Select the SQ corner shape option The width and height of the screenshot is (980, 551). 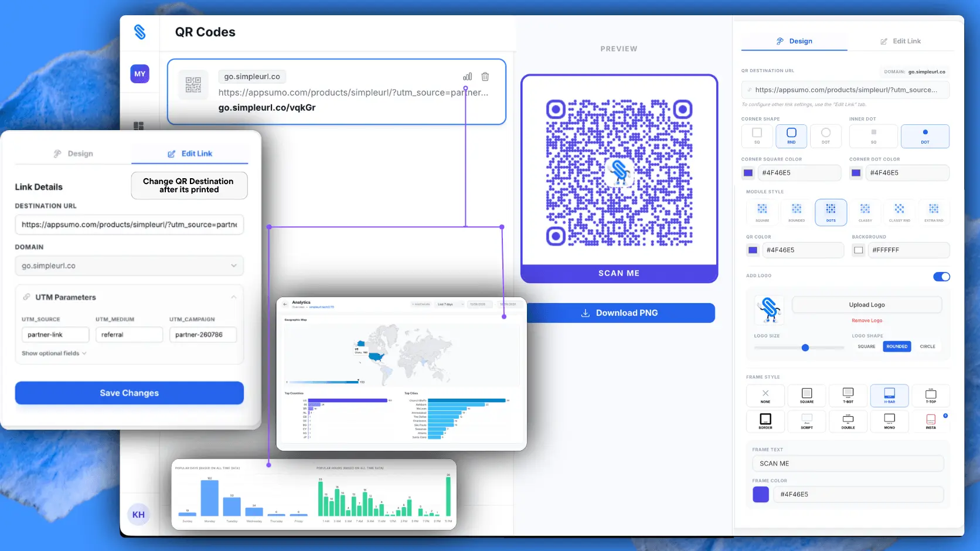[x=757, y=136]
